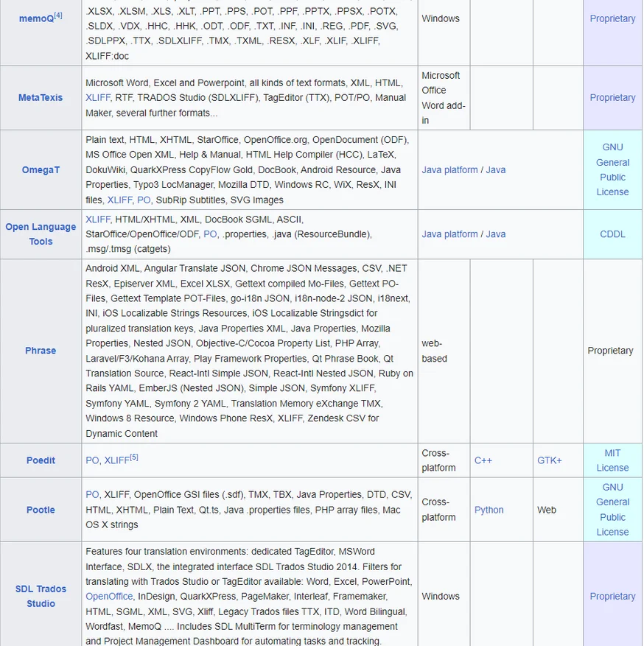Click the XLIFF link in MetaTexis row
The height and width of the screenshot is (646, 644).
98,98
